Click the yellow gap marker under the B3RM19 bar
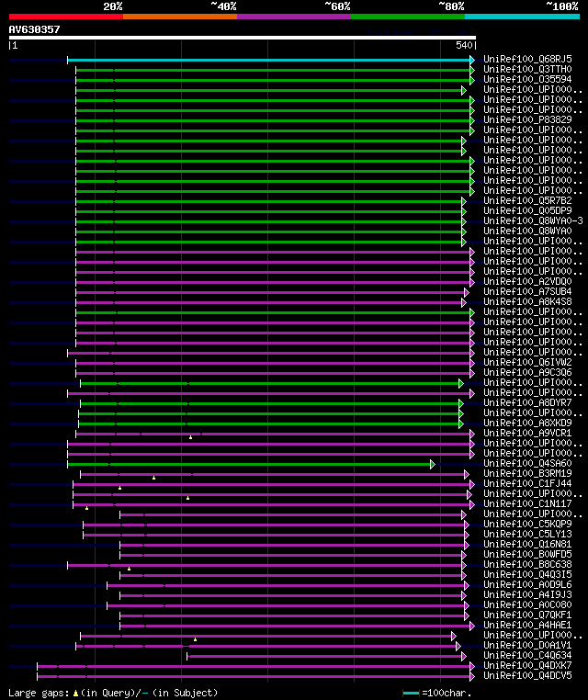Screen dimensions: 588x700 pyautogui.click(x=154, y=478)
